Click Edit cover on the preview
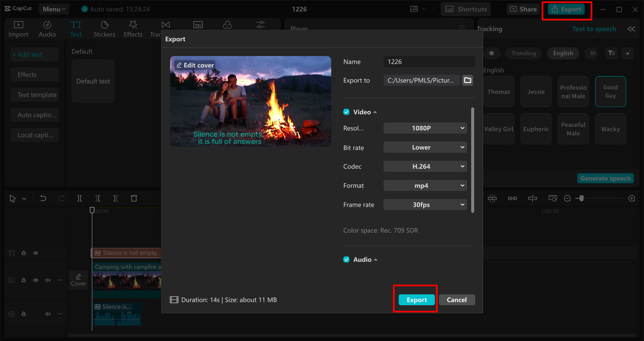644x341 pixels. click(x=195, y=65)
